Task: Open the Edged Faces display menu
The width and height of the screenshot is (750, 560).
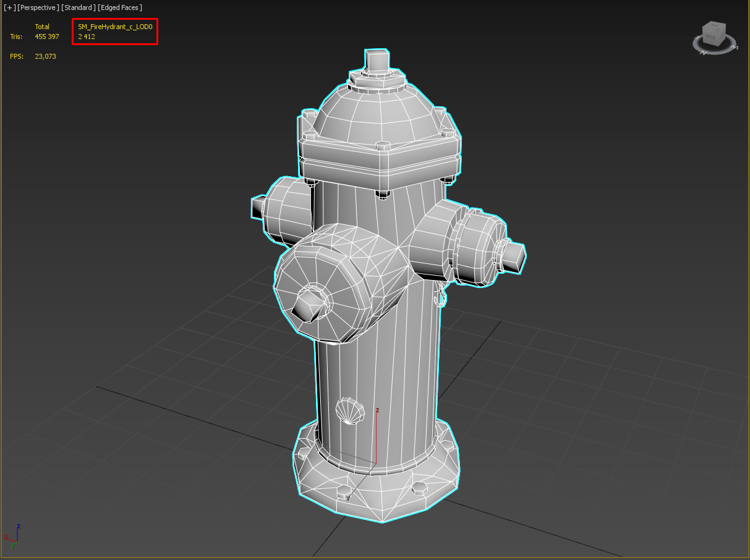Action: (120, 7)
